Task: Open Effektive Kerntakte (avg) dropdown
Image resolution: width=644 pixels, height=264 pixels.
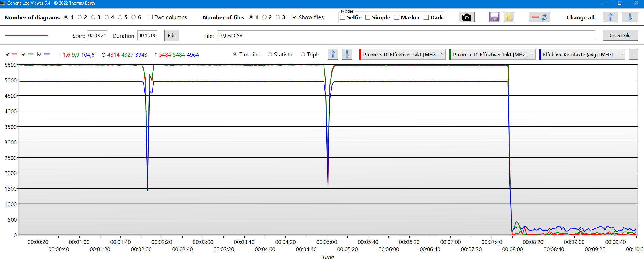Action: tap(583, 54)
